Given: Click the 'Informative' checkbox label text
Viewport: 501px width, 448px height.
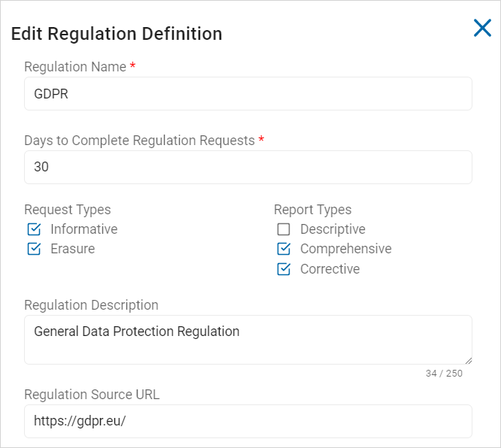Looking at the screenshot, I should point(83,229).
